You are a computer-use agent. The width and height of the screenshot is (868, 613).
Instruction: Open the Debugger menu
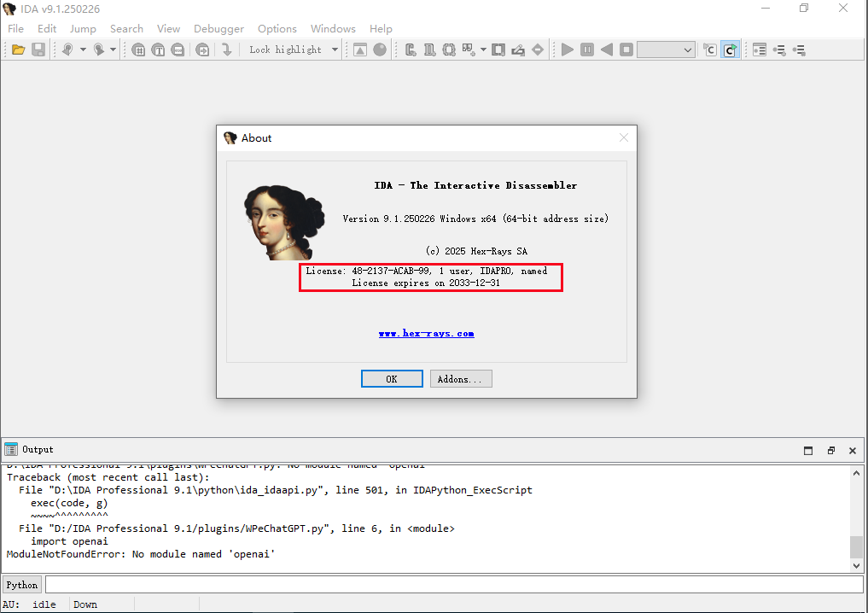tap(218, 28)
